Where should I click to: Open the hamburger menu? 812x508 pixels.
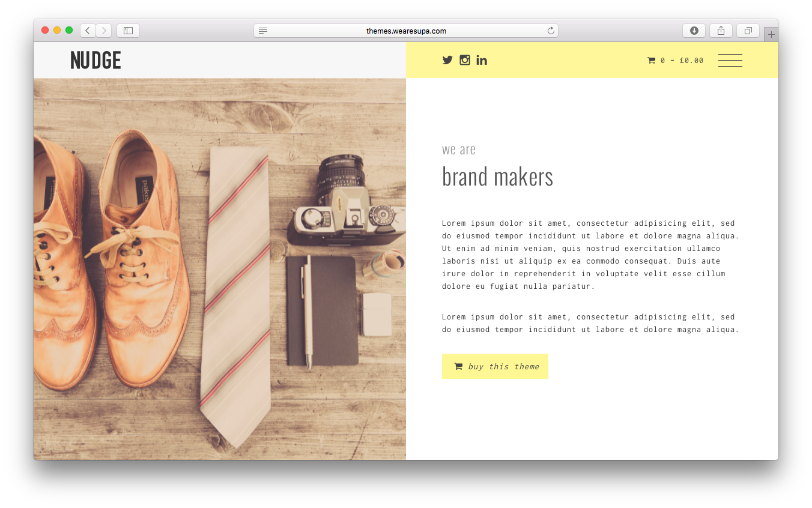coord(730,60)
